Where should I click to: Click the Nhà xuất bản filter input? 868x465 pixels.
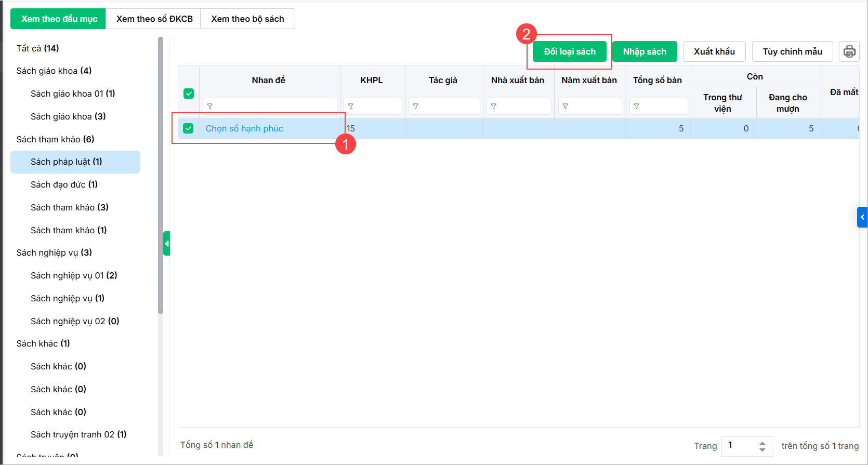pos(519,106)
